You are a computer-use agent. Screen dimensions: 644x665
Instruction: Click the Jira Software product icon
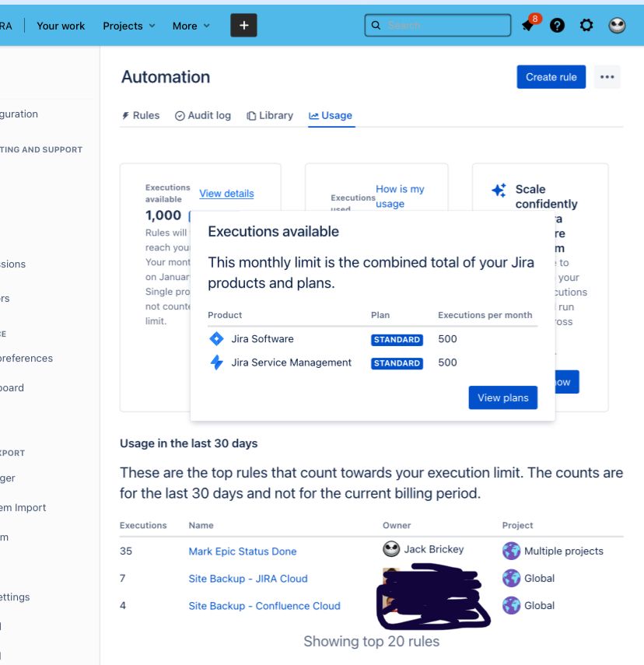(x=216, y=339)
